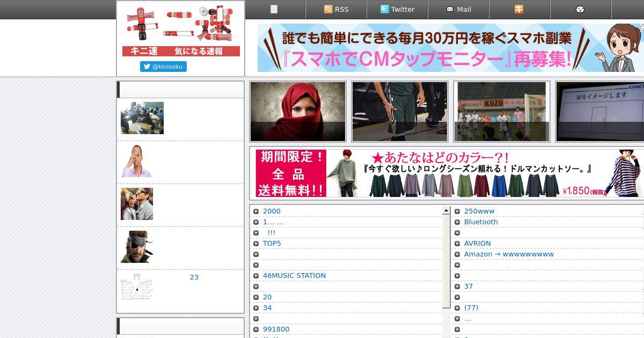644x338 pixels.
Task: Click the arrow bullet beside the 20 row
Action: tap(256, 297)
